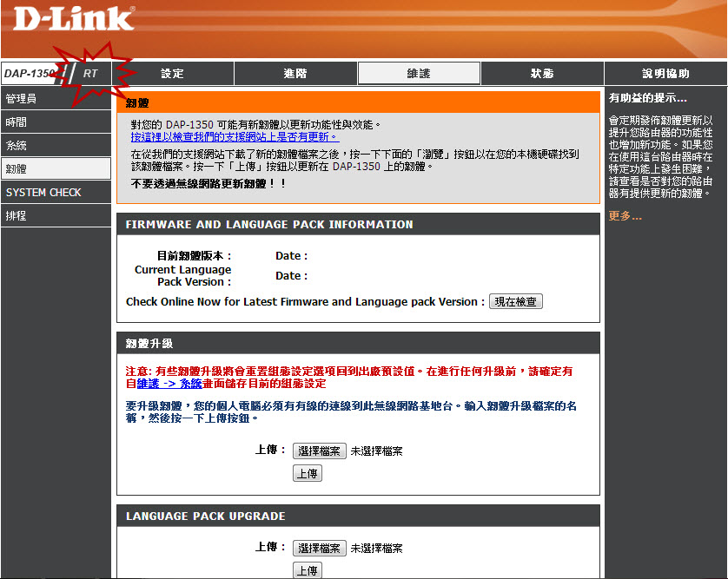Switch to the 進階 tab
Image resolution: width=728 pixels, height=579 pixels.
click(295, 73)
